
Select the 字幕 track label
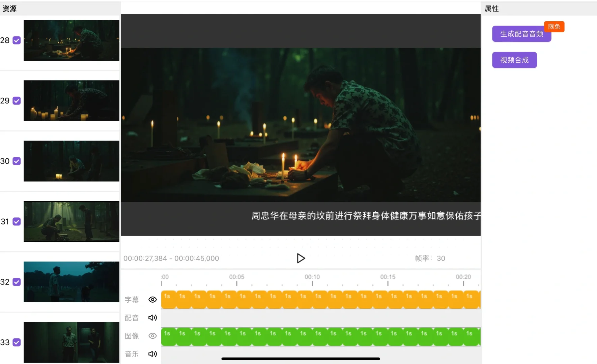[132, 300]
